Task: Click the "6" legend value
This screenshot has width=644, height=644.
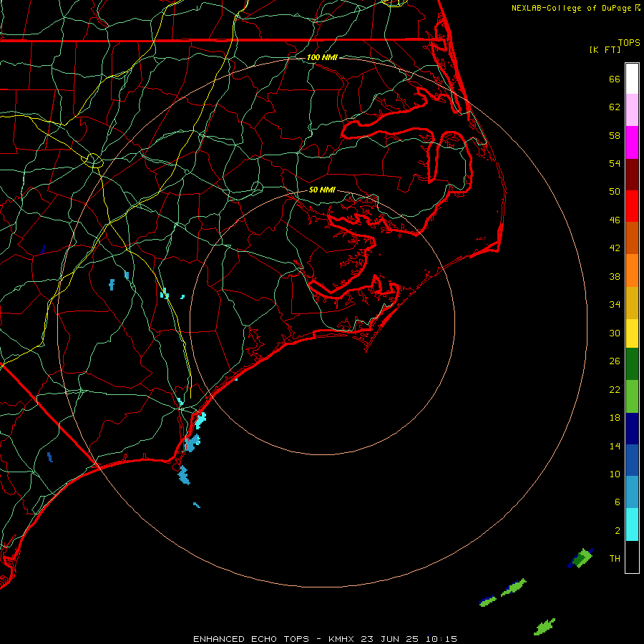Action: pyautogui.click(x=618, y=502)
